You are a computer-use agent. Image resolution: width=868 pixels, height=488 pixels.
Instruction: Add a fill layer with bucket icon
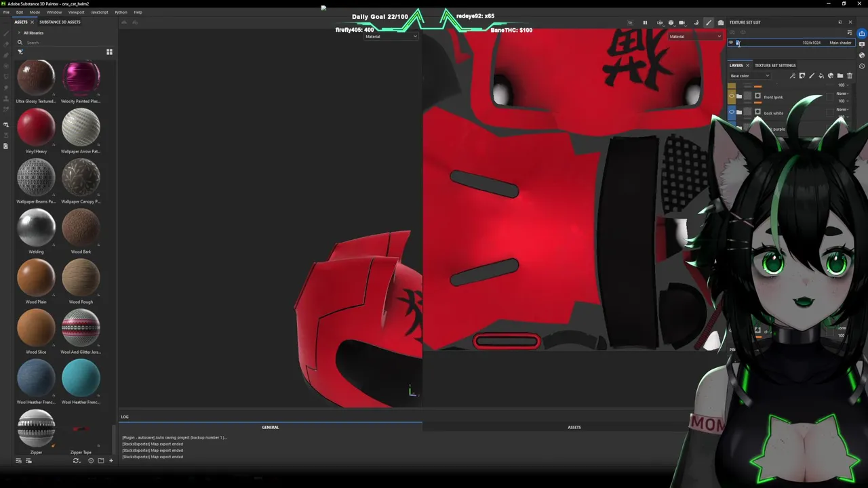(821, 75)
